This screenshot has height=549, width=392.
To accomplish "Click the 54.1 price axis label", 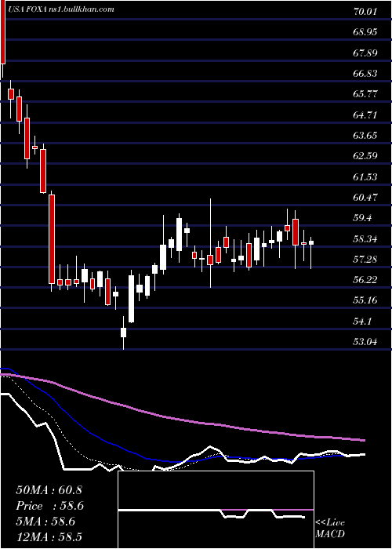I will point(362,321).
